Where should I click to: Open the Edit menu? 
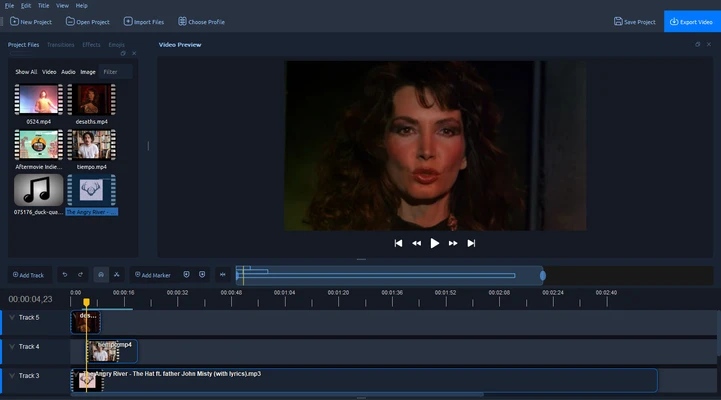tap(26, 6)
